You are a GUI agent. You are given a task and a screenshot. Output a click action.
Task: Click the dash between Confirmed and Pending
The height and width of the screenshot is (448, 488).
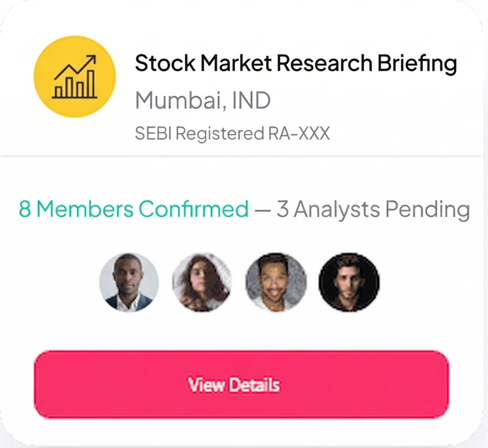click(262, 210)
